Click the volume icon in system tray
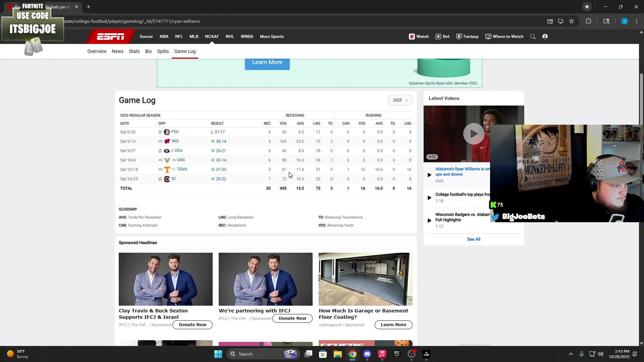644x362 pixels. pyautogui.click(x=600, y=354)
